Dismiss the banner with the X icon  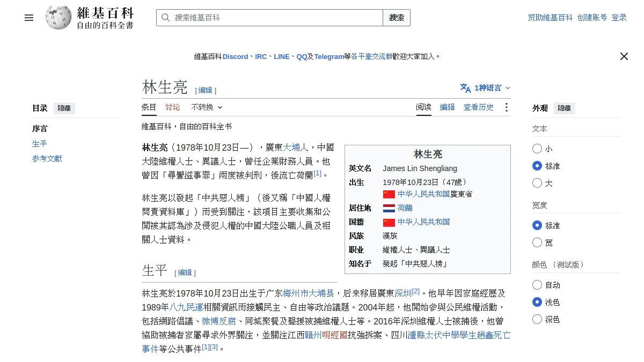(x=624, y=56)
